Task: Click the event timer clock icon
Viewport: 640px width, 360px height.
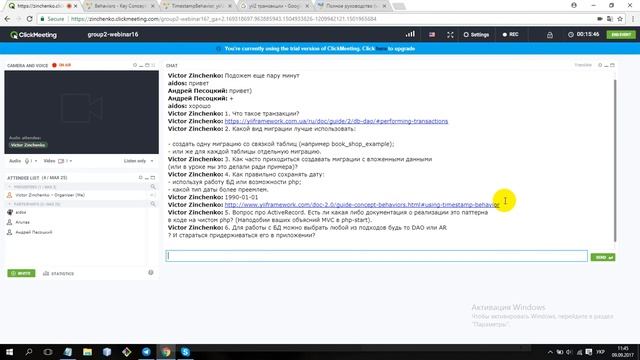Action: (x=571, y=35)
